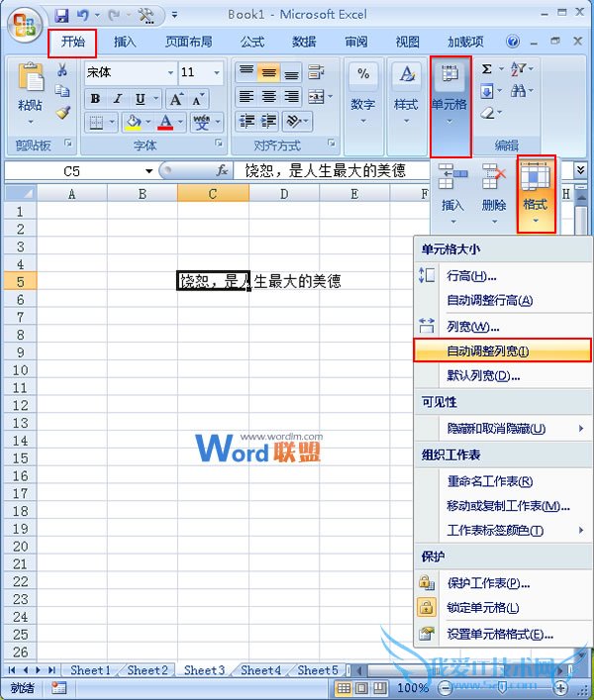This screenshot has width=594, height=700.
Task: Choose 行高(H)... menu item
Action: (503, 276)
